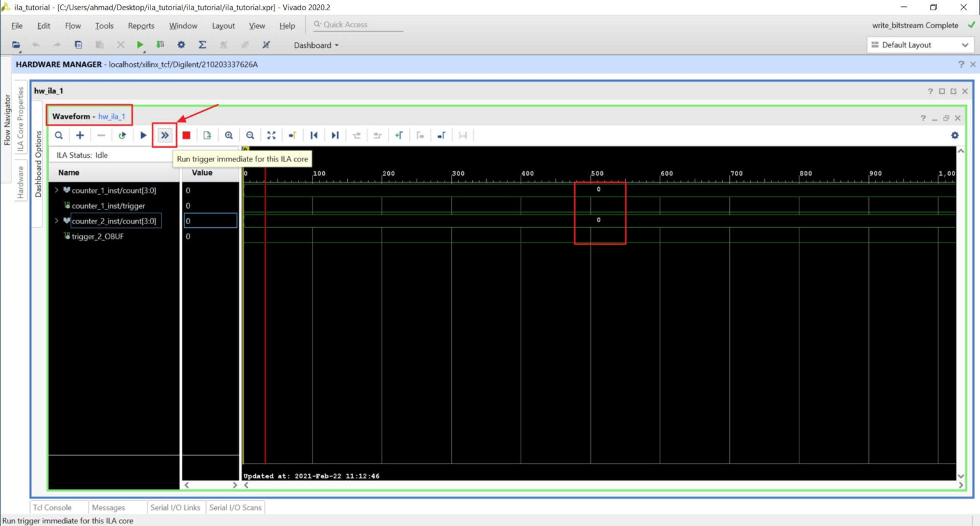Click Run trigger immediate double-arrow button
This screenshot has height=526, width=980.
[165, 135]
